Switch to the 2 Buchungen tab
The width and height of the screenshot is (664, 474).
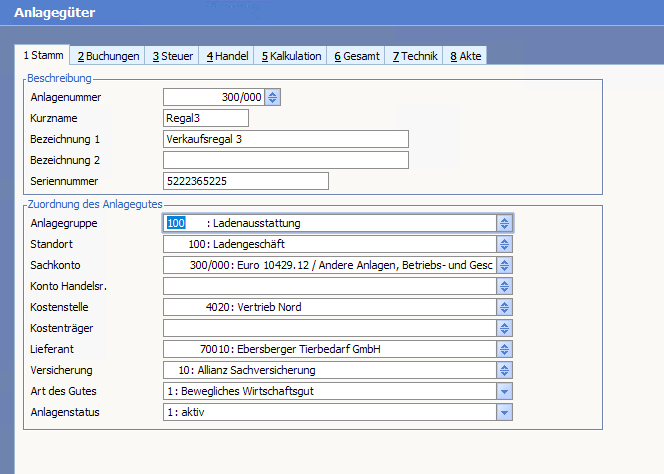(x=108, y=56)
